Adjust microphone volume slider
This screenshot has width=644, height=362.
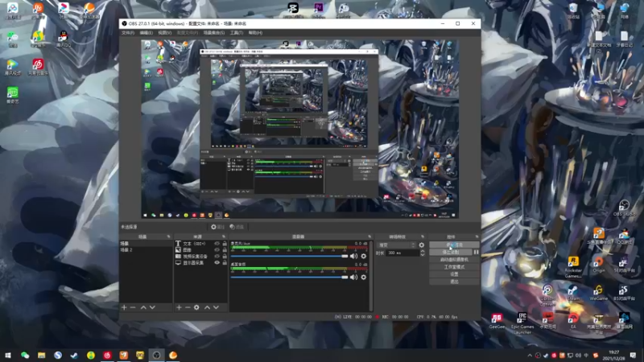[289, 256]
